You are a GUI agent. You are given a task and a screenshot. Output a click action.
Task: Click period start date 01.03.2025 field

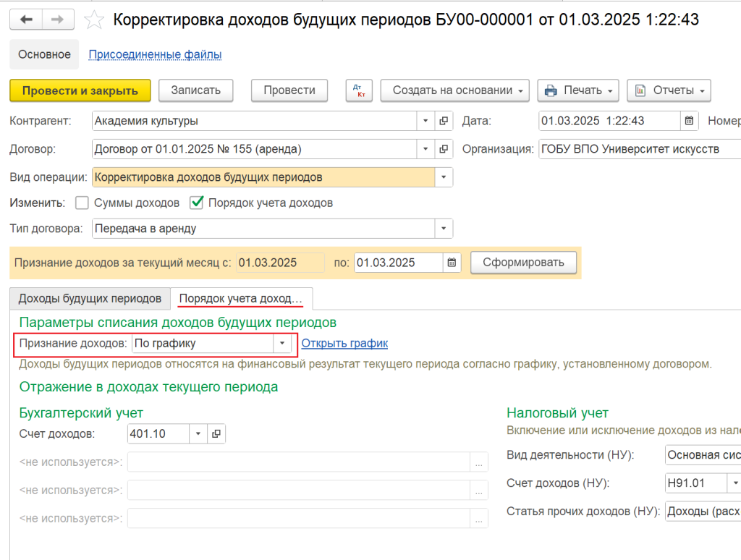pos(280,263)
